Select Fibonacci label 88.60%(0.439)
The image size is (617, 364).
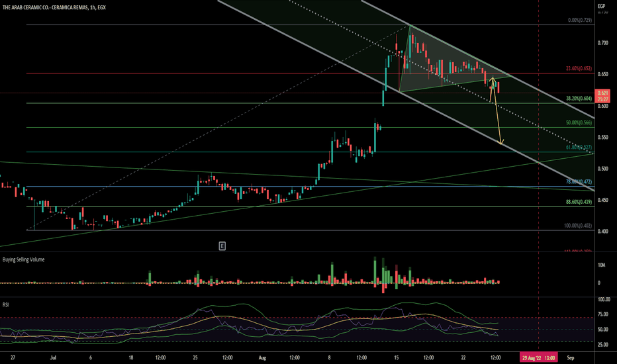[x=579, y=202]
